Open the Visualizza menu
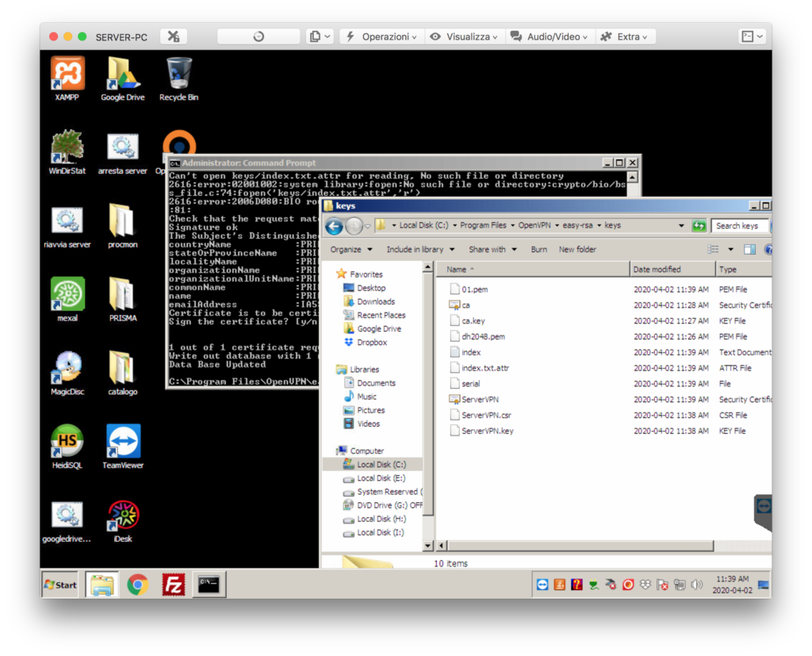Viewport: 812px width, 656px height. (465, 36)
